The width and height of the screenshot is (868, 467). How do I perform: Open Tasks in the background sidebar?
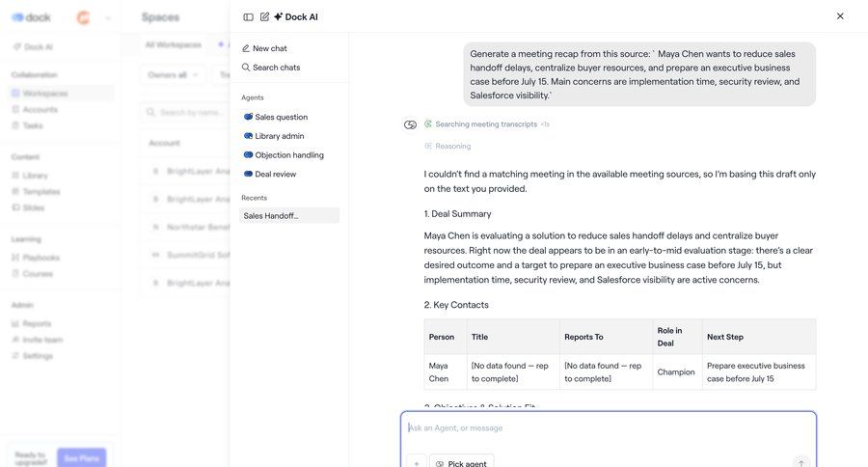click(28, 125)
